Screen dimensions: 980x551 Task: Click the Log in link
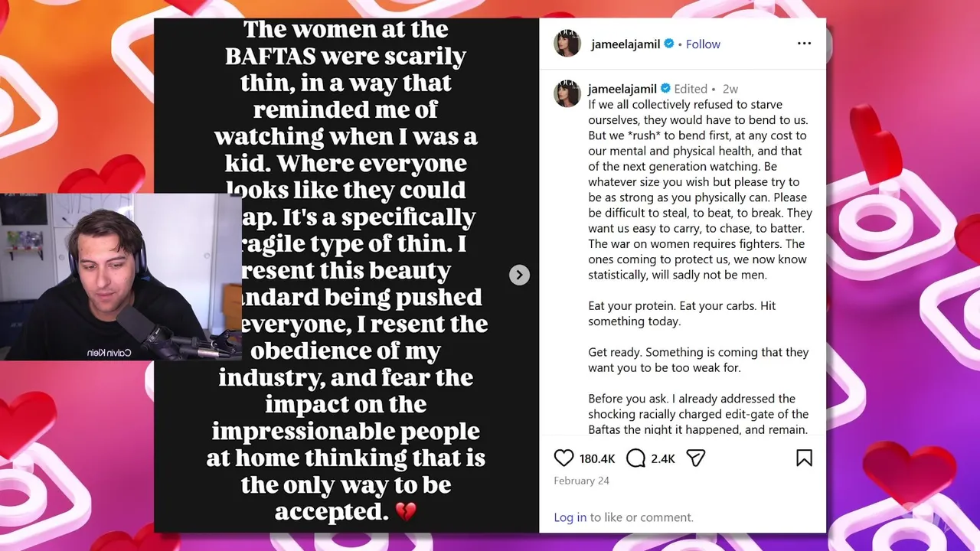click(x=570, y=517)
